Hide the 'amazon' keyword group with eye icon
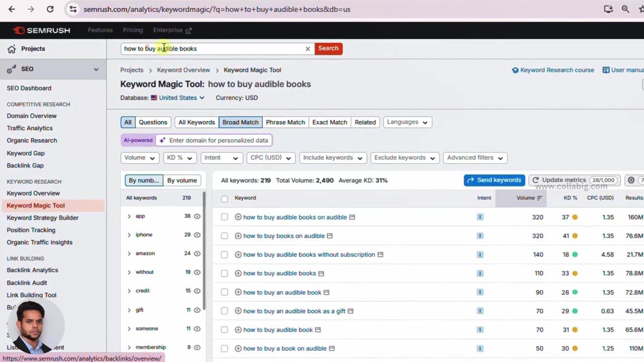 click(x=197, y=253)
